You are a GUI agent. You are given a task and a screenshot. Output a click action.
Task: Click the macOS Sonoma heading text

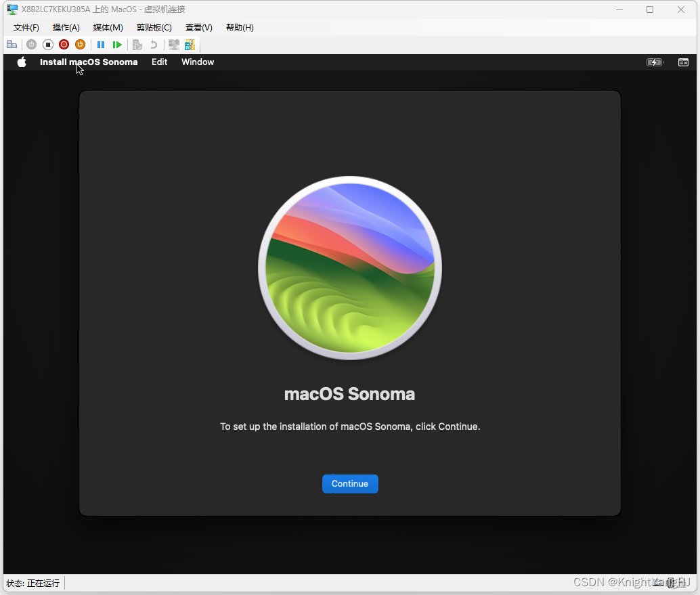[349, 394]
